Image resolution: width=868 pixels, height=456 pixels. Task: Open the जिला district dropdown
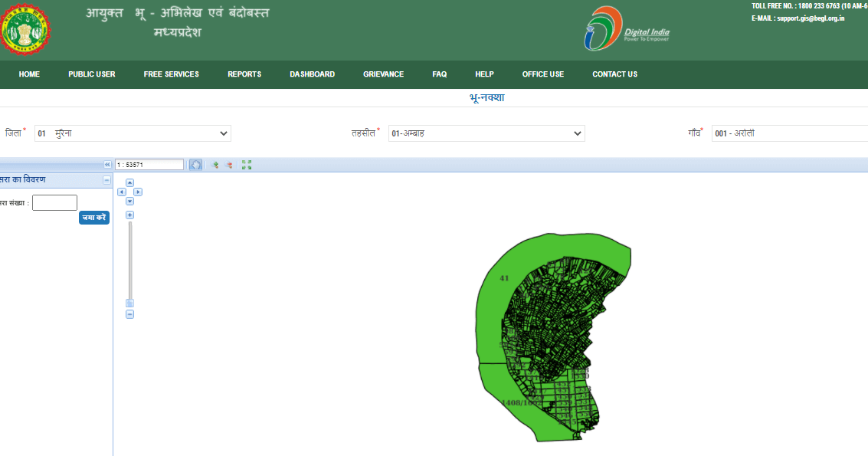pos(131,133)
